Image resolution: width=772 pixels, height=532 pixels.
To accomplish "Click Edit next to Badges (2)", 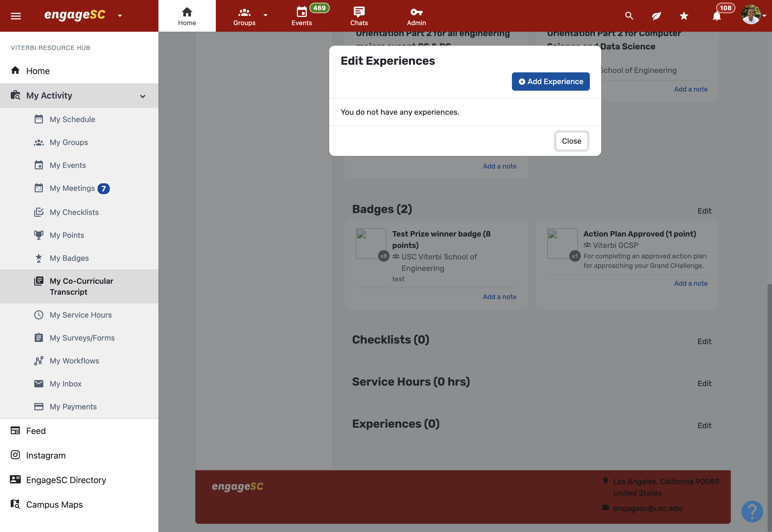I will pos(704,211).
